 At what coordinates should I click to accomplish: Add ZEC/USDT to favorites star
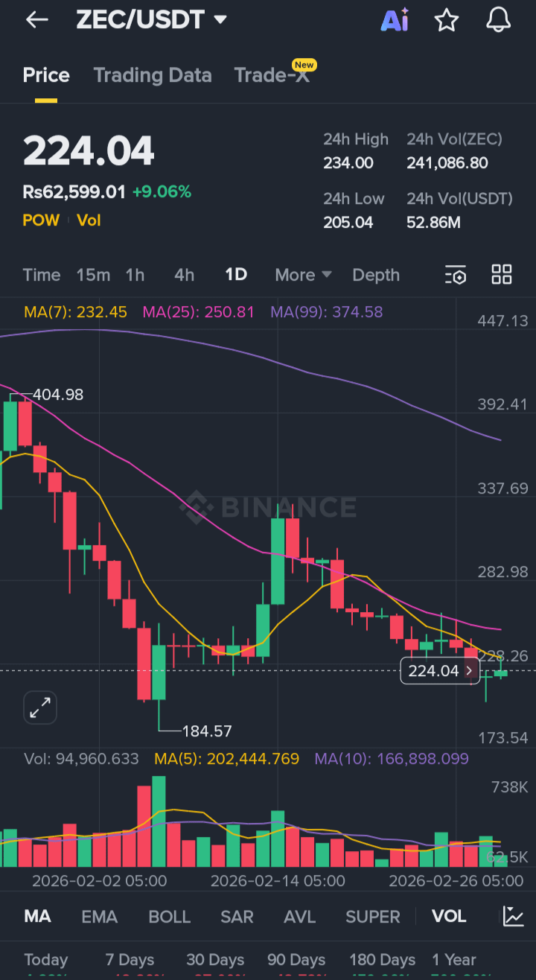[447, 20]
